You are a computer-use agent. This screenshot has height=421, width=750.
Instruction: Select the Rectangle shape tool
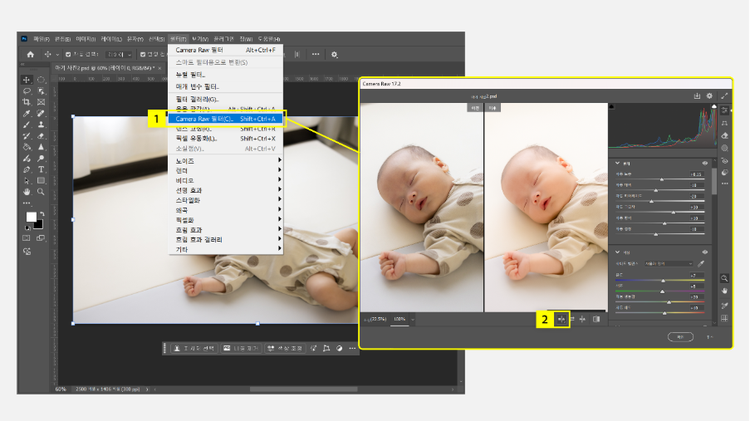point(41,181)
